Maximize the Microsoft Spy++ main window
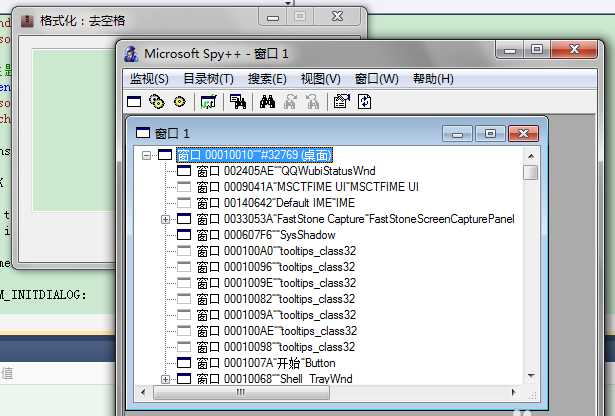The image size is (615, 416). (x=537, y=50)
